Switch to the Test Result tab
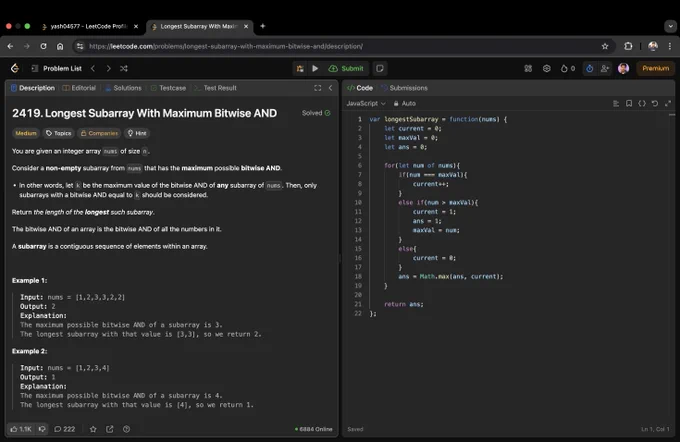 coord(216,88)
